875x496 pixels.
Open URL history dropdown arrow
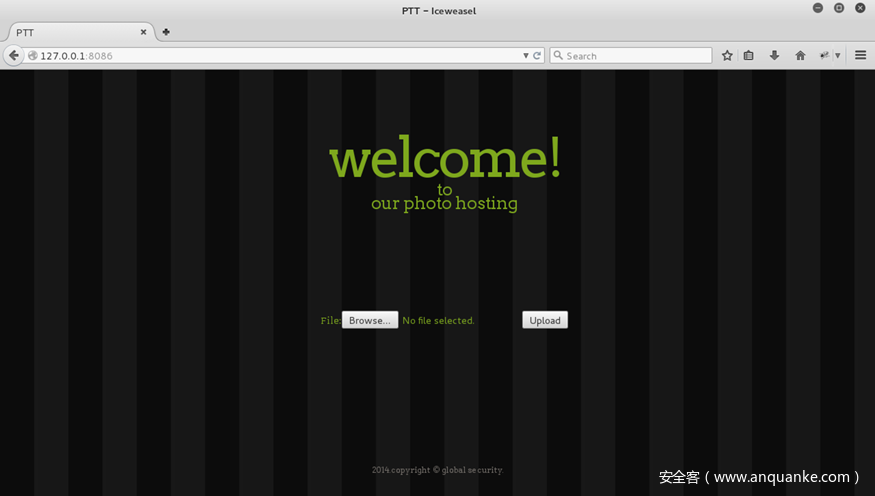(526, 55)
